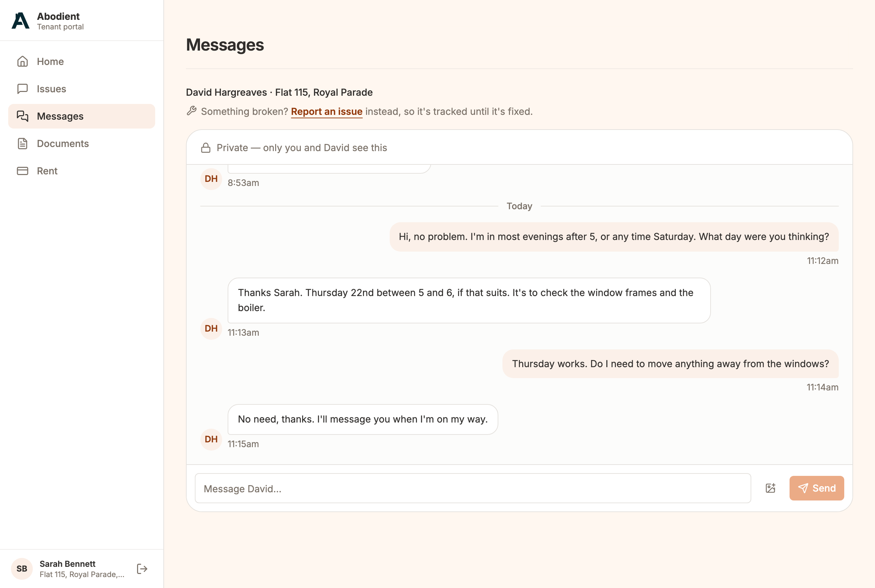Click the Messages page heading

pos(225,45)
